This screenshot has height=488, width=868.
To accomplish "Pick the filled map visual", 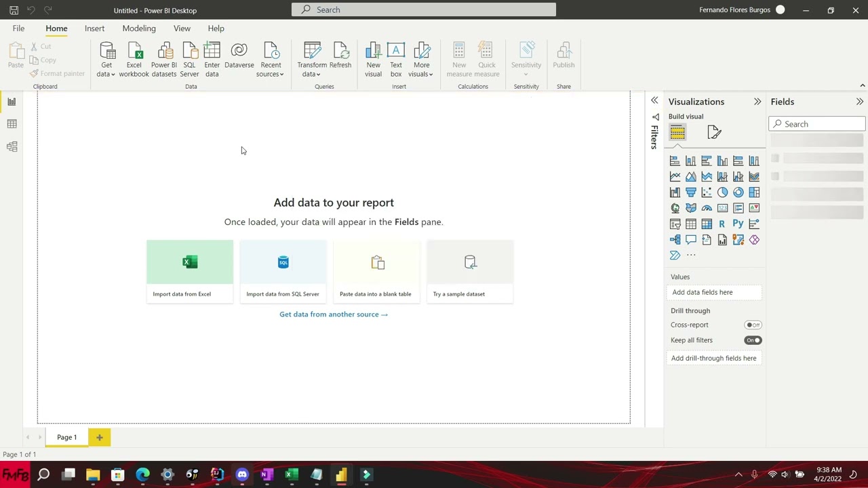I will tap(690, 208).
